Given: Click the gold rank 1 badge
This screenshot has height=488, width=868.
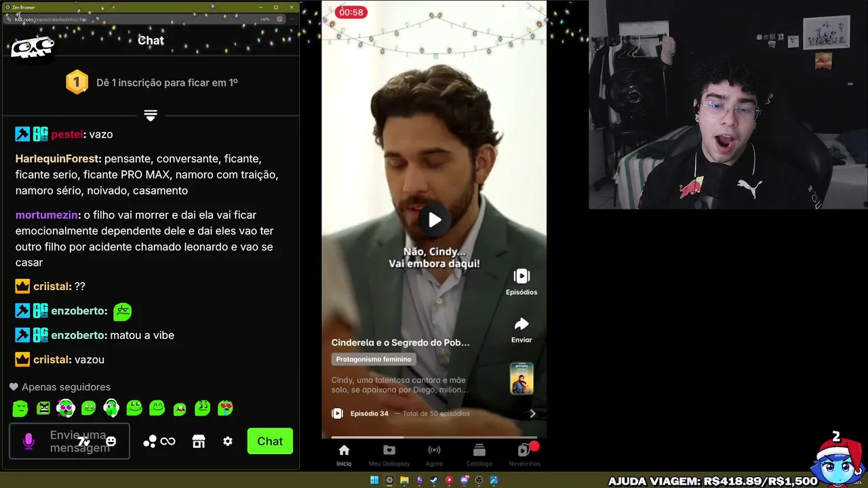Looking at the screenshot, I should tap(77, 83).
